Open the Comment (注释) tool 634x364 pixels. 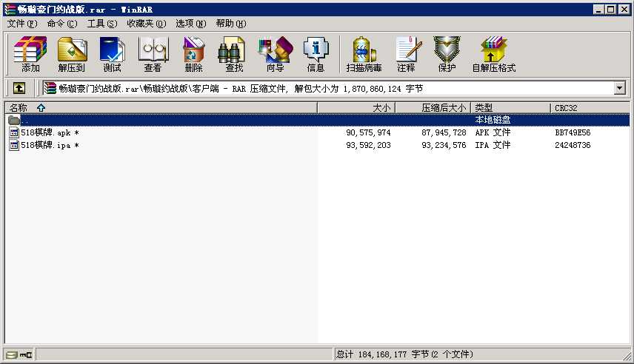(407, 54)
